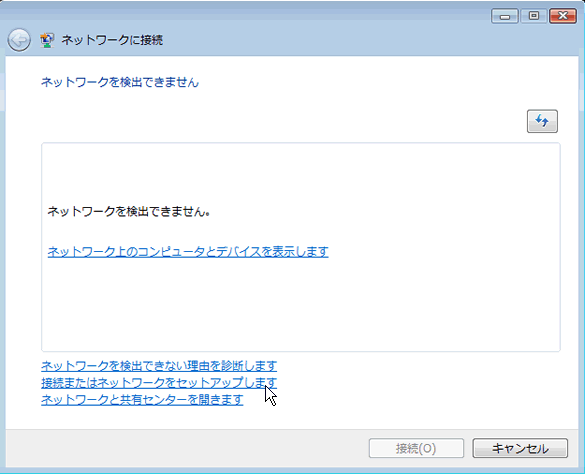Minimize the ネットワークに接続 window
This screenshot has width=585, height=474.
[504, 16]
